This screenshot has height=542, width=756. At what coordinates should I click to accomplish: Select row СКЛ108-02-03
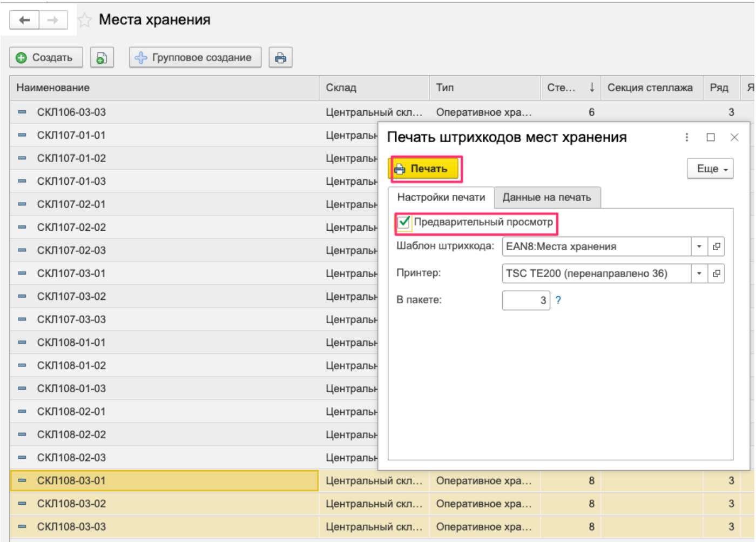[x=164, y=458]
